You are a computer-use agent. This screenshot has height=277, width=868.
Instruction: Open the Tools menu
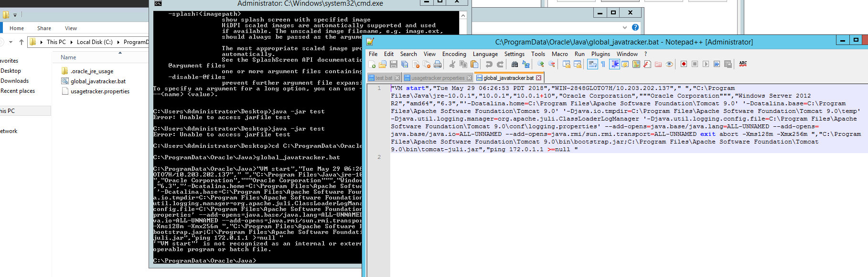pos(538,54)
